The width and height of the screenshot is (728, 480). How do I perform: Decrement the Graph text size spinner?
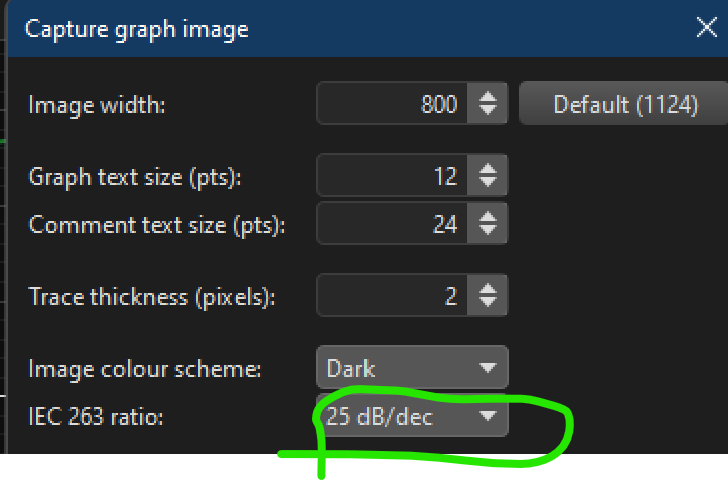pyautogui.click(x=487, y=183)
